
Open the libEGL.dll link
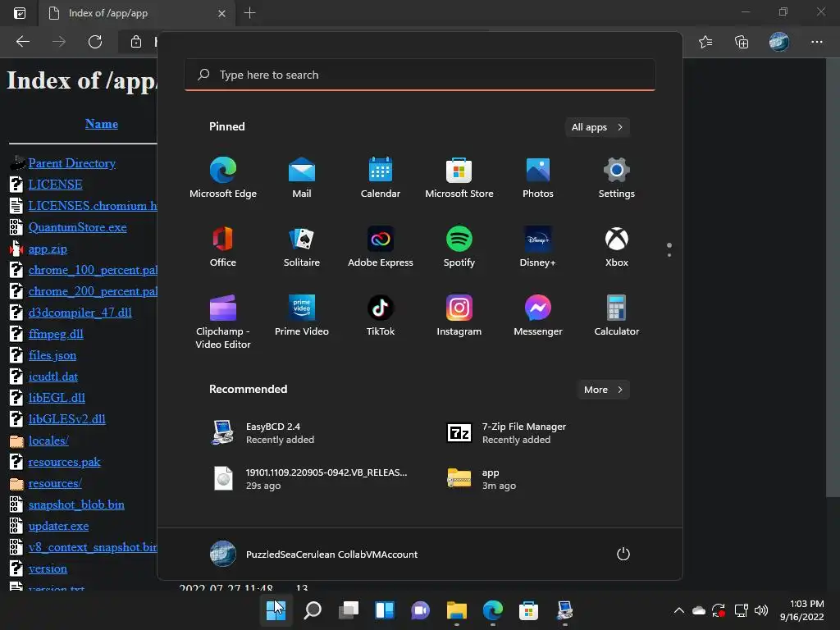tap(57, 398)
